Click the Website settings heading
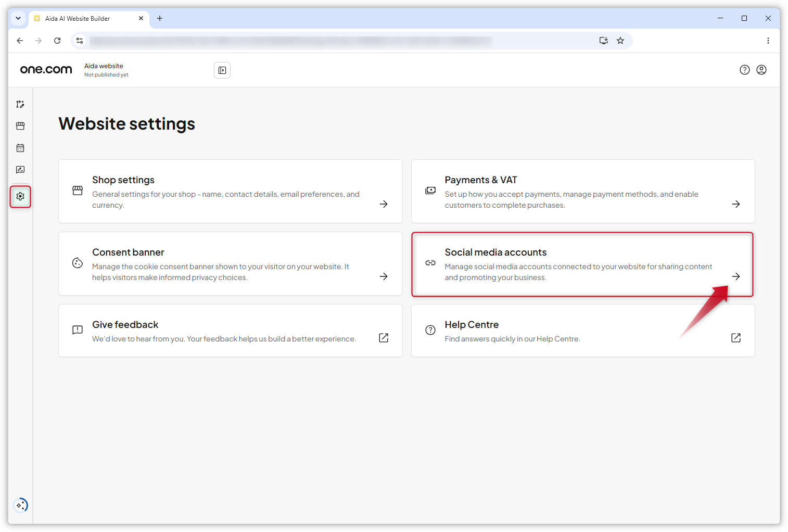The width and height of the screenshot is (788, 532). pyautogui.click(x=126, y=124)
